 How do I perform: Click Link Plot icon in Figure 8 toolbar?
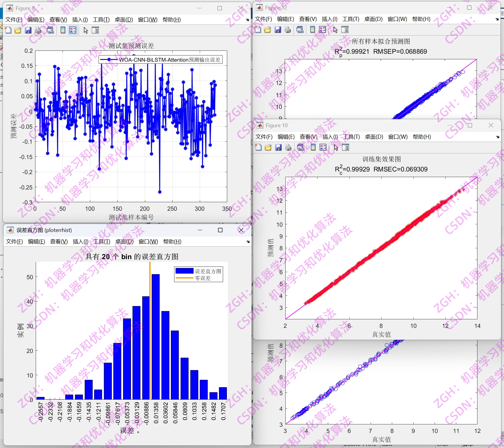click(x=50, y=30)
